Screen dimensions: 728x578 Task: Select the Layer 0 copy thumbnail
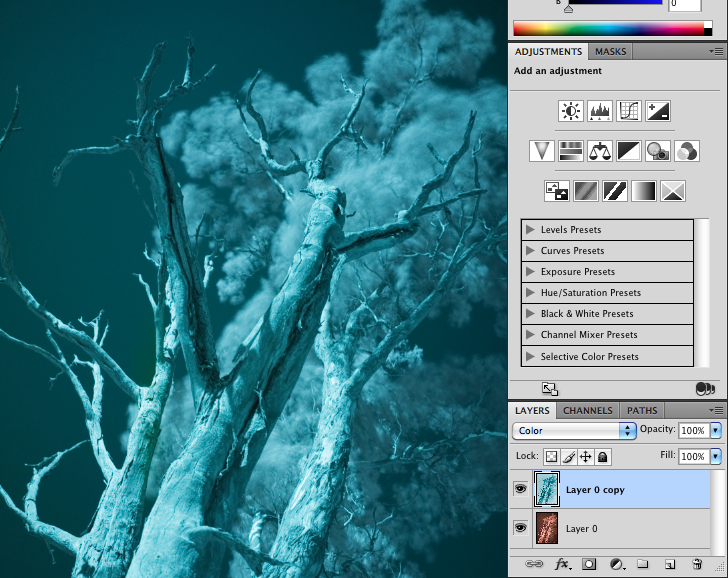click(x=547, y=489)
